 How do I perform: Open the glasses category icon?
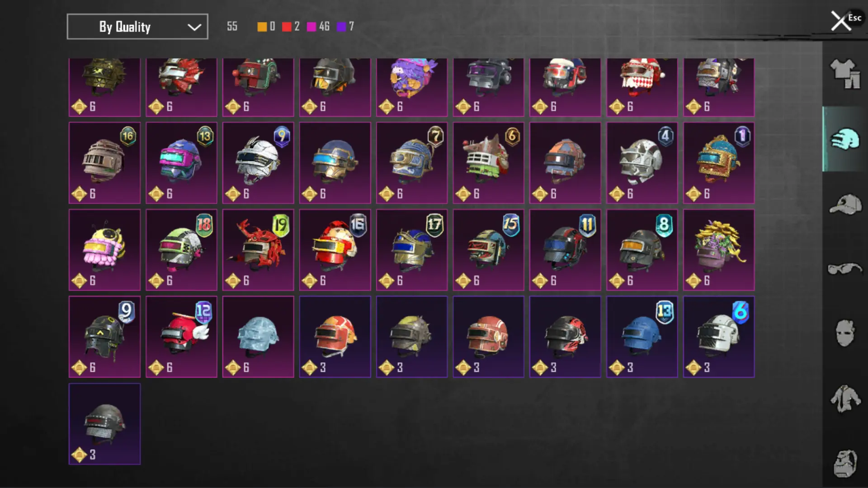coord(845,269)
